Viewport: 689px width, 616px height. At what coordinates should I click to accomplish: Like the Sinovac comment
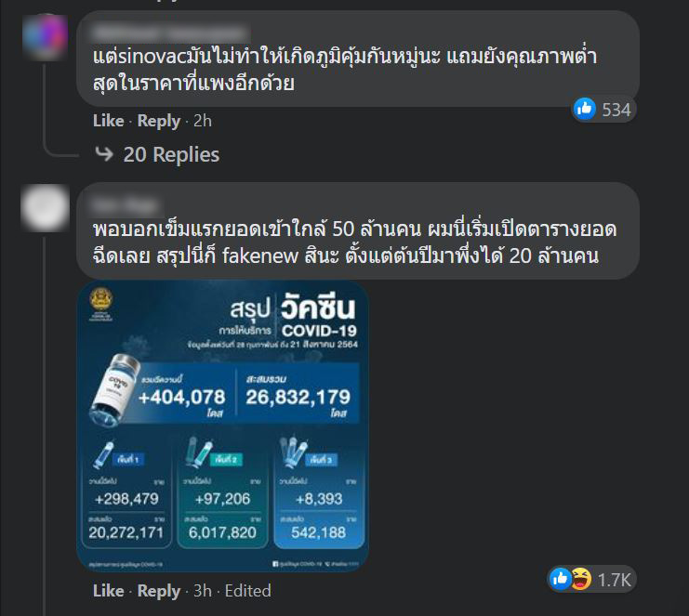pos(108,121)
